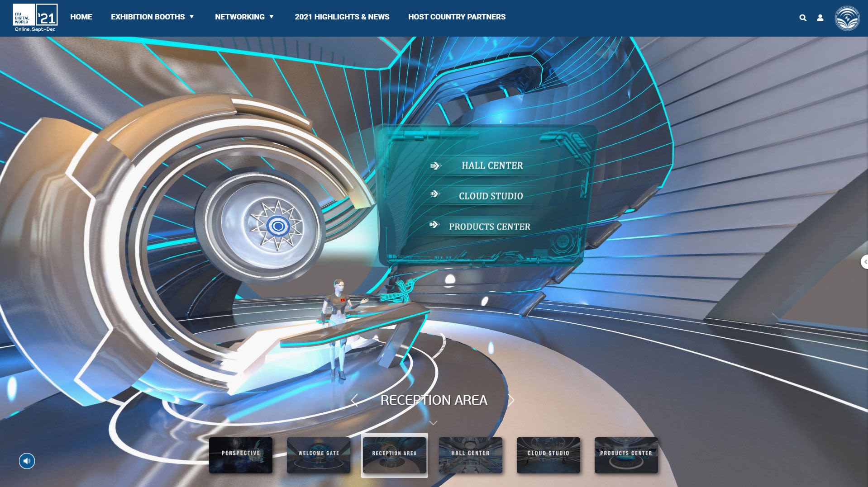Open Host Country Partners page
Viewport: 868px width, 487px height.
coord(457,17)
